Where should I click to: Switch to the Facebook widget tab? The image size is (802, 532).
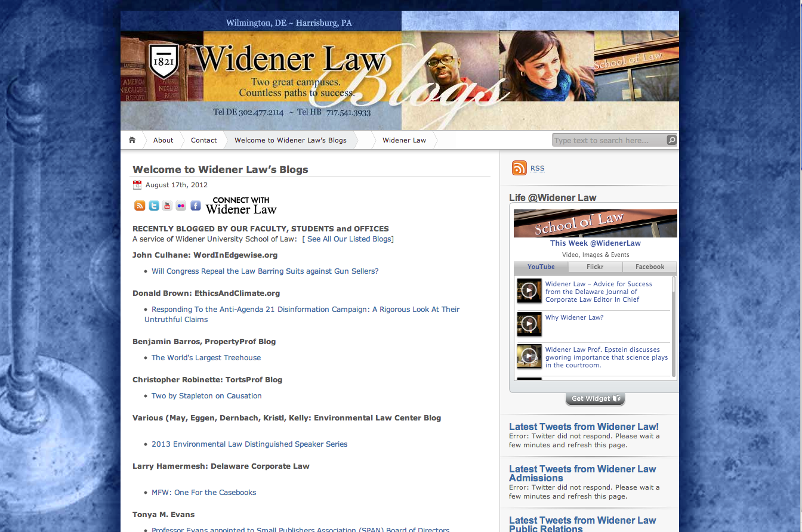click(x=650, y=267)
